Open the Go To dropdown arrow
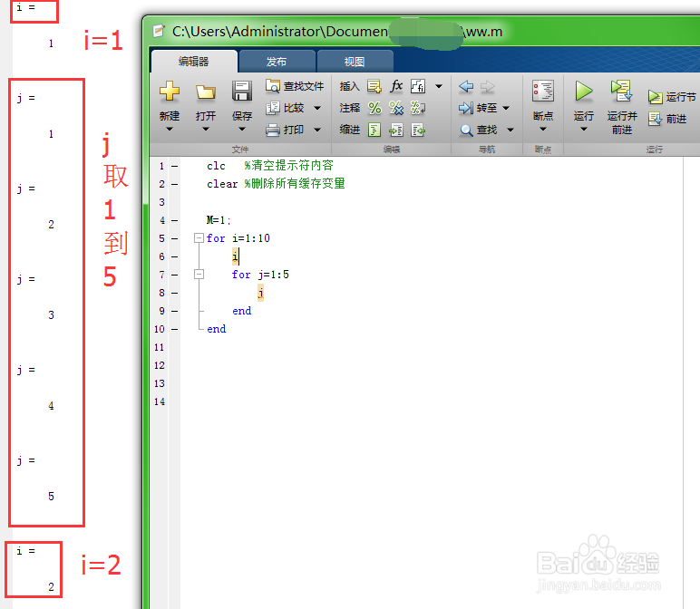This screenshot has width=700, height=609. (x=506, y=108)
